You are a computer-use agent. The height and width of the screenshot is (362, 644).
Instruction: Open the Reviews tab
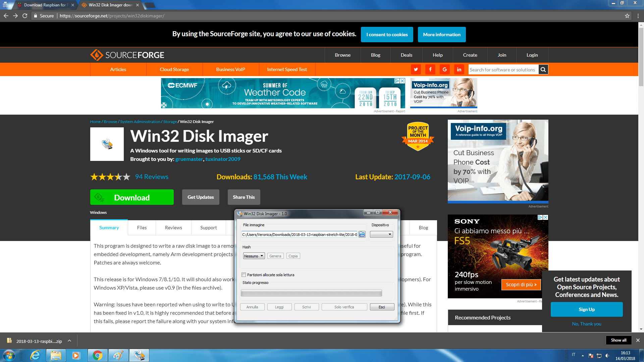pos(173,228)
